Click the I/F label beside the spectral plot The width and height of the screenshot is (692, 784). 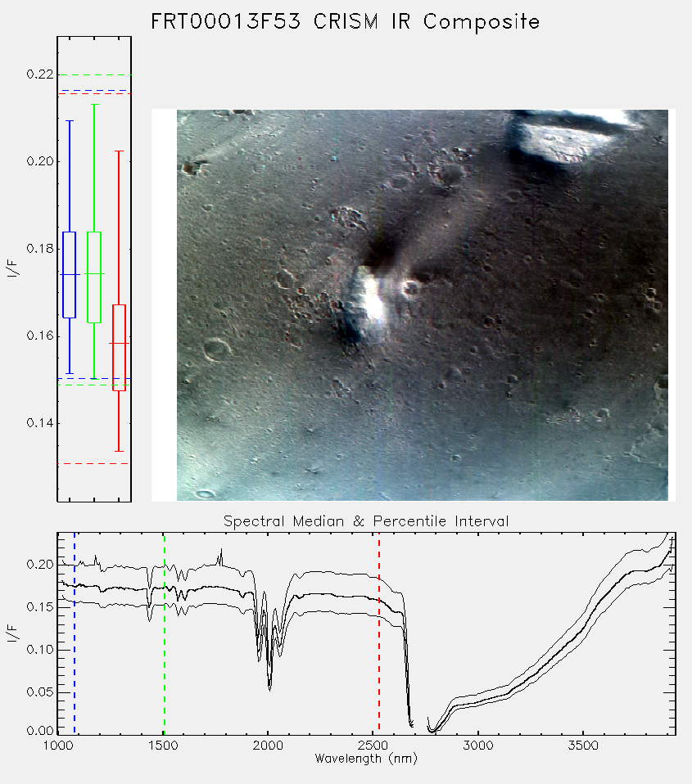[13, 633]
